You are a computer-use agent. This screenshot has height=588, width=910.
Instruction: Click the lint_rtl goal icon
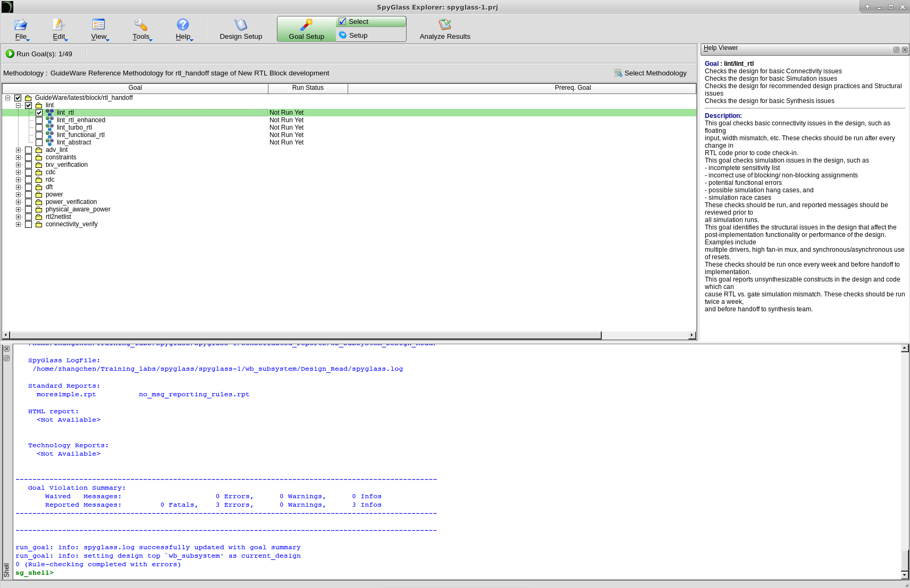pos(49,113)
